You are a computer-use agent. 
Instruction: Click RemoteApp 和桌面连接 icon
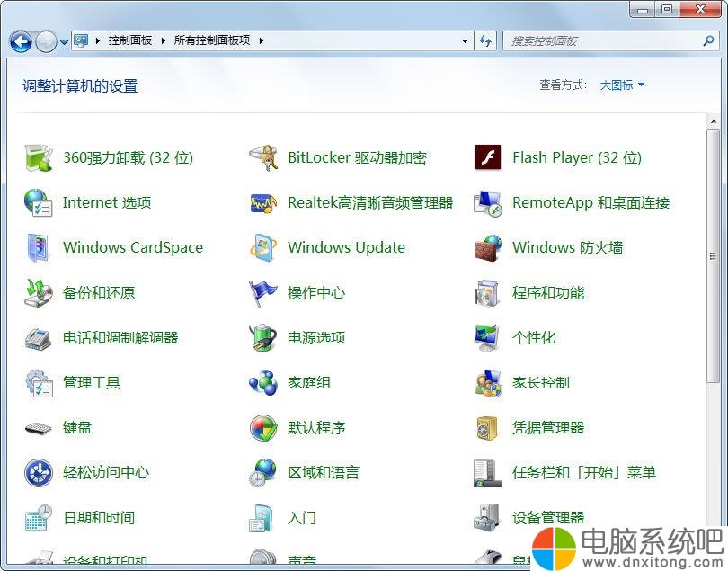coord(488,202)
